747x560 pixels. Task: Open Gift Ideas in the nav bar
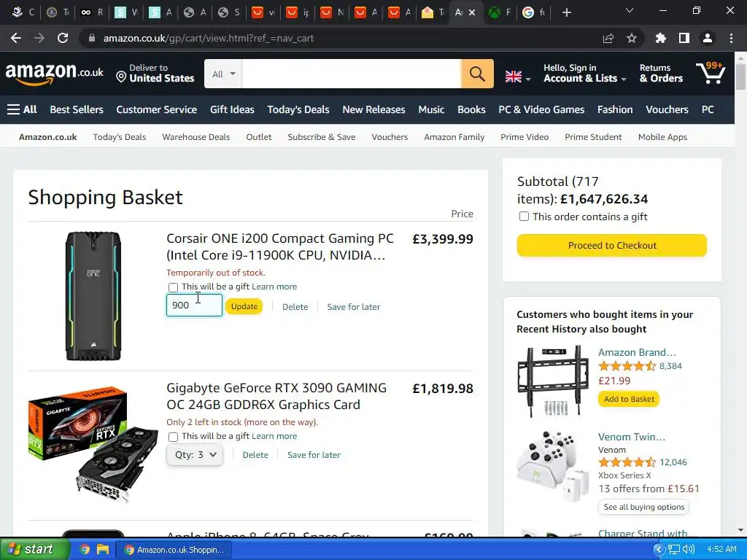232,109
